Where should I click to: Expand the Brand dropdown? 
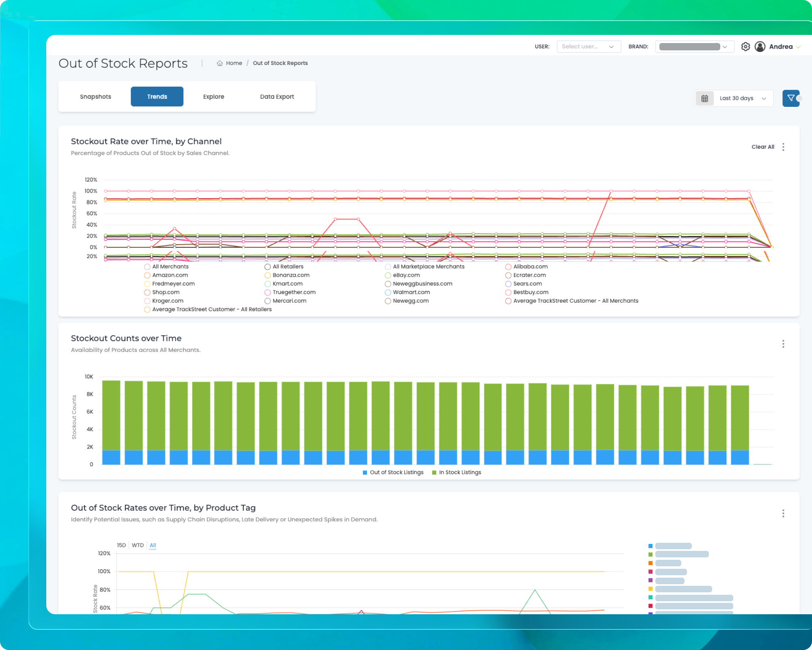694,47
